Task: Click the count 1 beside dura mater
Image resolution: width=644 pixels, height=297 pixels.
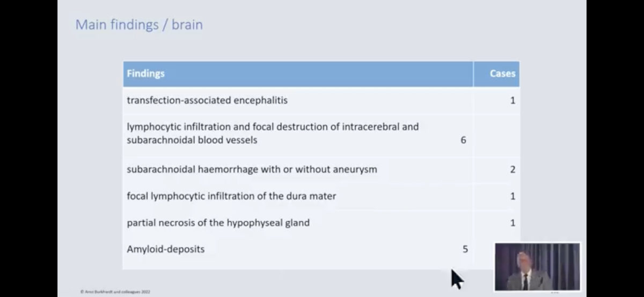Action: (x=513, y=196)
